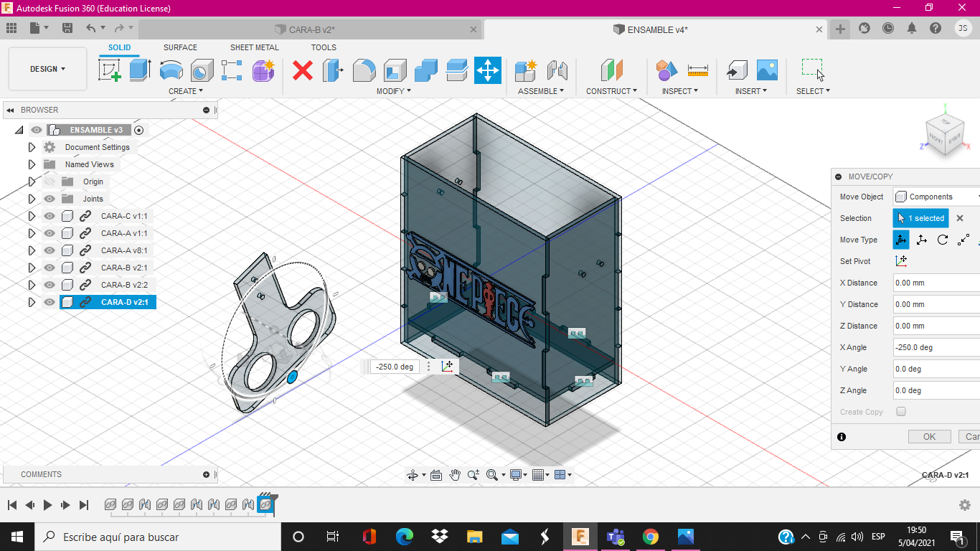The image size is (980, 551).
Task: Toggle visibility of CARA-C v1:1
Action: pos(50,216)
